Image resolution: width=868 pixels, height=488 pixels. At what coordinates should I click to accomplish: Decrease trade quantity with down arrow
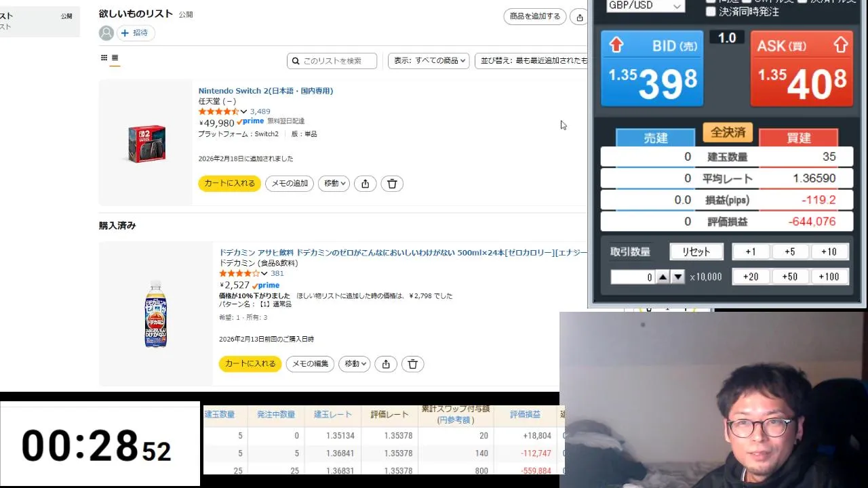[x=677, y=277]
